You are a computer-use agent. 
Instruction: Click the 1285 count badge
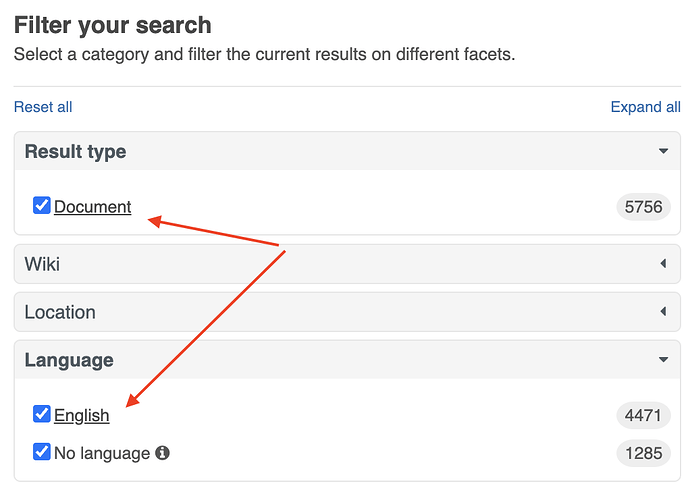pyautogui.click(x=643, y=453)
